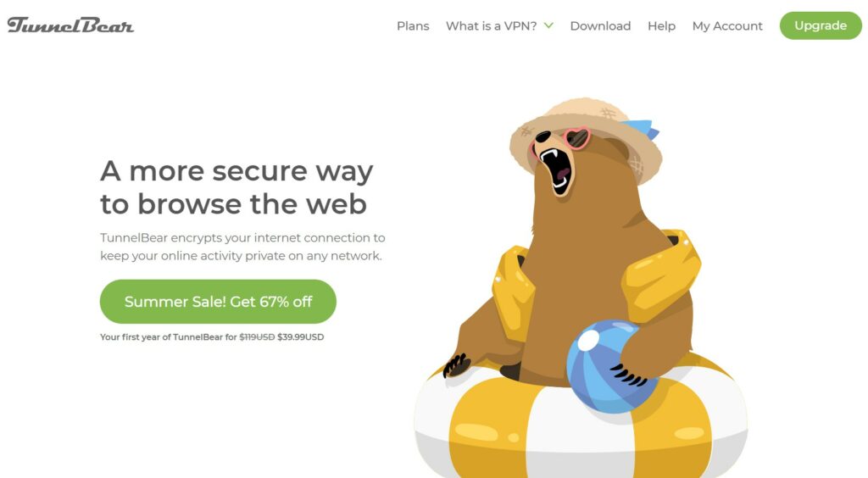Go to the Download page
868x478 pixels.
pos(600,26)
